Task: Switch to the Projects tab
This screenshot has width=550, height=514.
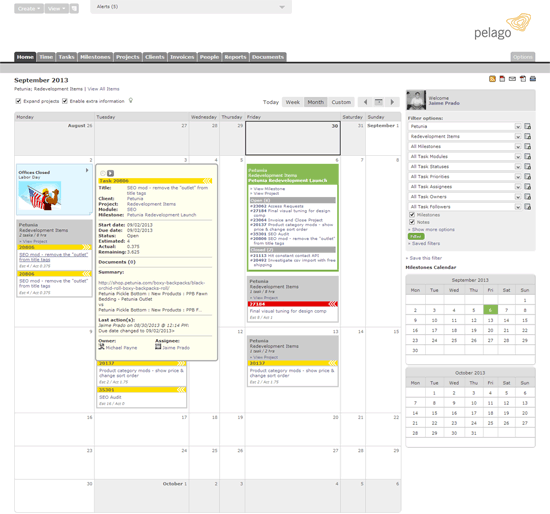Action: coord(128,57)
